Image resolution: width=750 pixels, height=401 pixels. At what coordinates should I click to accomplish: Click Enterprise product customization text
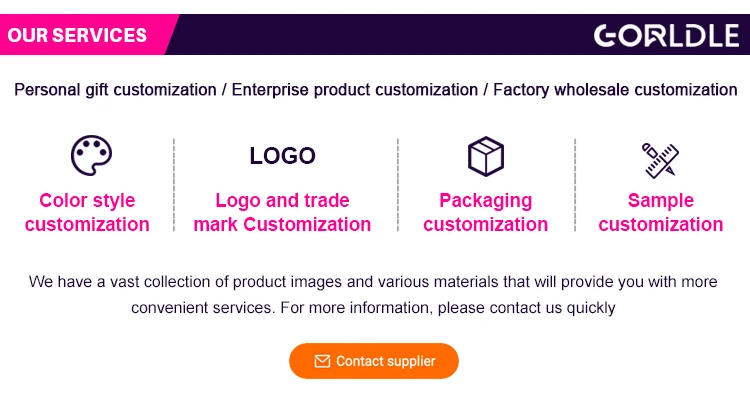point(354,90)
